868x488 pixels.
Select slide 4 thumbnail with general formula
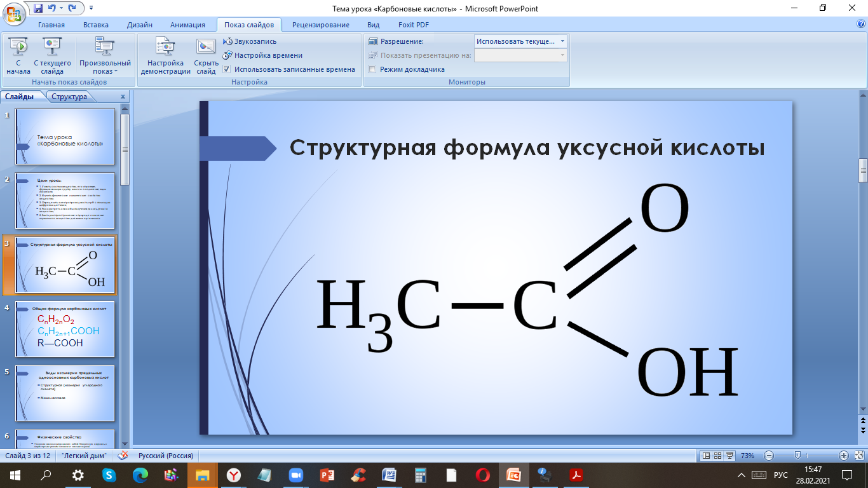[66, 329]
